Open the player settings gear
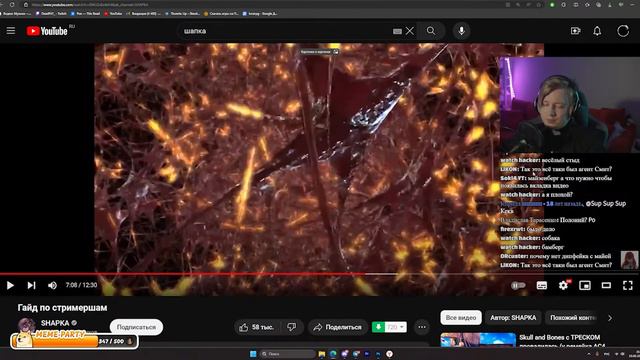The image size is (640, 360). pyautogui.click(x=563, y=285)
